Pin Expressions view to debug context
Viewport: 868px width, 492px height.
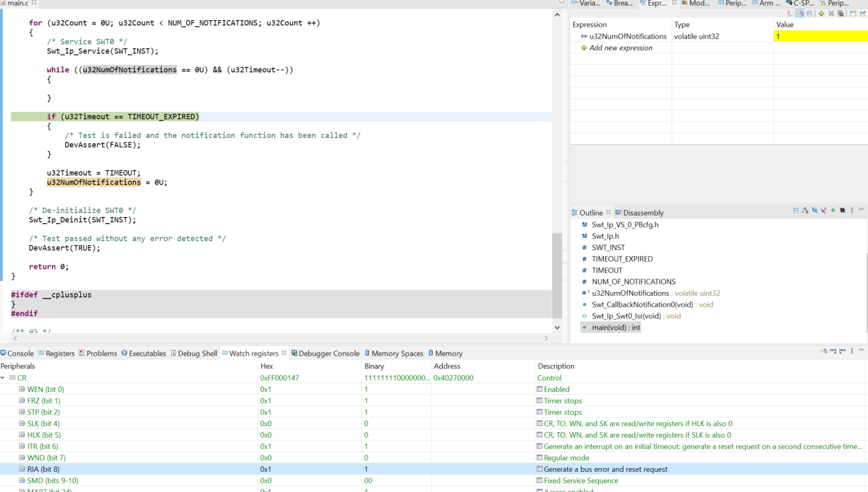[x=863, y=13]
